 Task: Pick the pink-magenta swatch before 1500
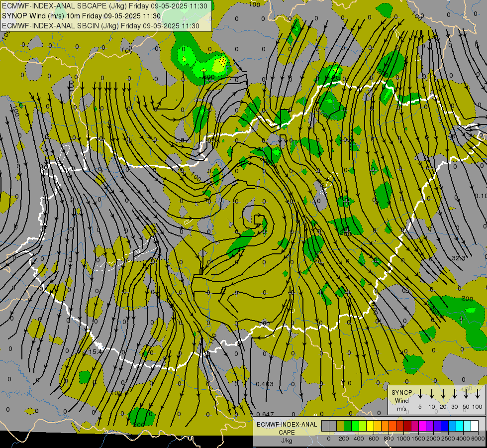click(x=415, y=426)
